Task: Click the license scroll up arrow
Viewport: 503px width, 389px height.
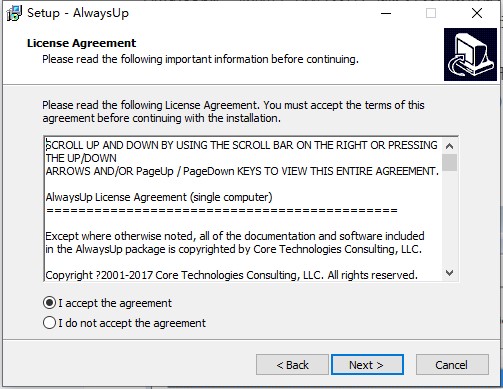Action: (x=449, y=146)
